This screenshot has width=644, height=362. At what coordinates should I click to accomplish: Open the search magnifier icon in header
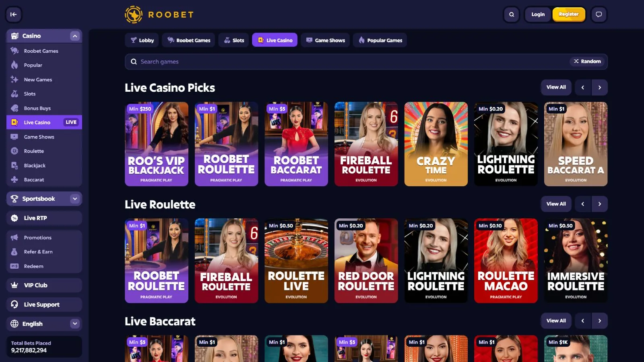511,14
